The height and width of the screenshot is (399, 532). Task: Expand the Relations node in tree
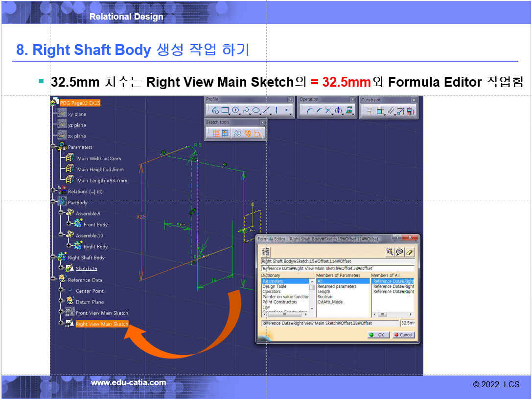[53, 191]
